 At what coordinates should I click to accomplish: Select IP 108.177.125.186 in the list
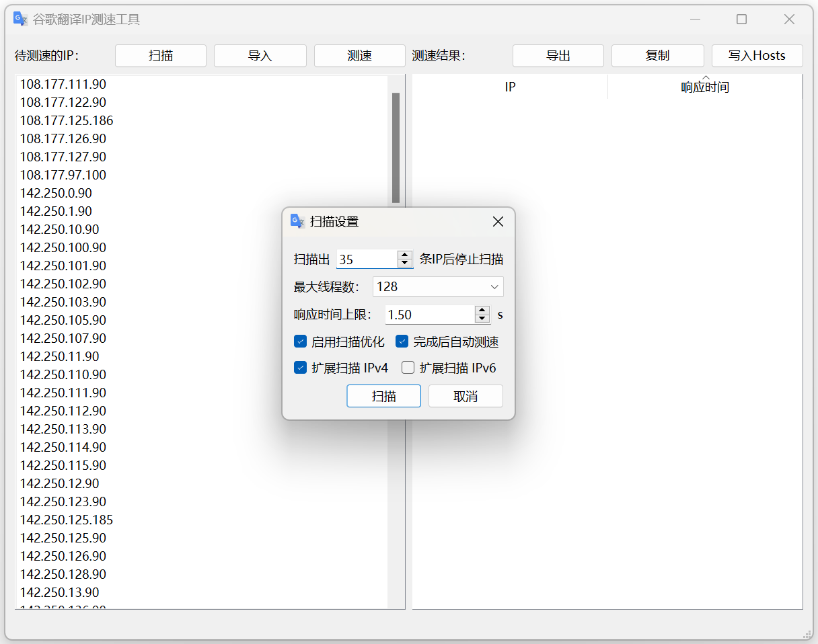(x=67, y=120)
